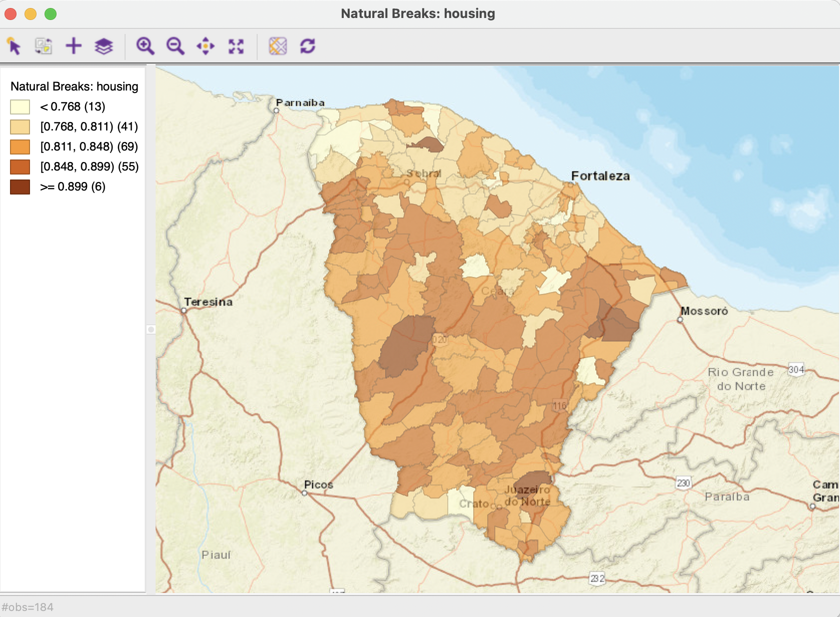Screen dimensions: 840x617
Task: Click the route 230 road shield
Action: click(683, 482)
